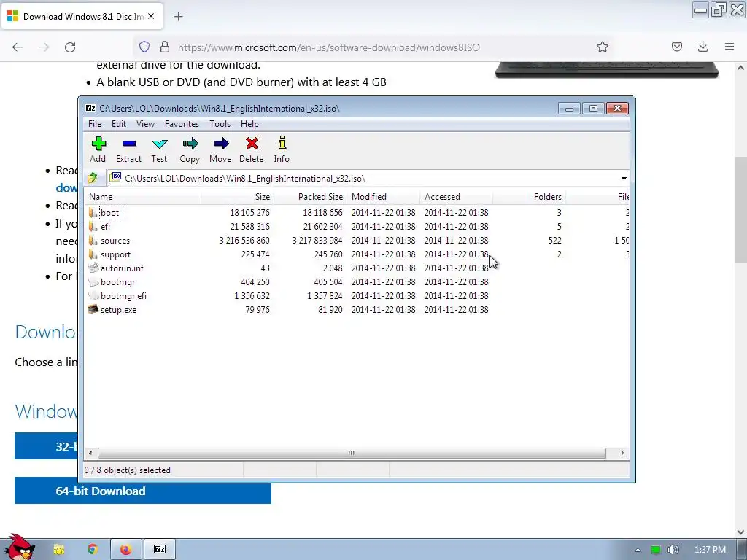This screenshot has height=560, width=747.
Task: Open the Edit menu in 7-Zip
Action: pos(119,124)
